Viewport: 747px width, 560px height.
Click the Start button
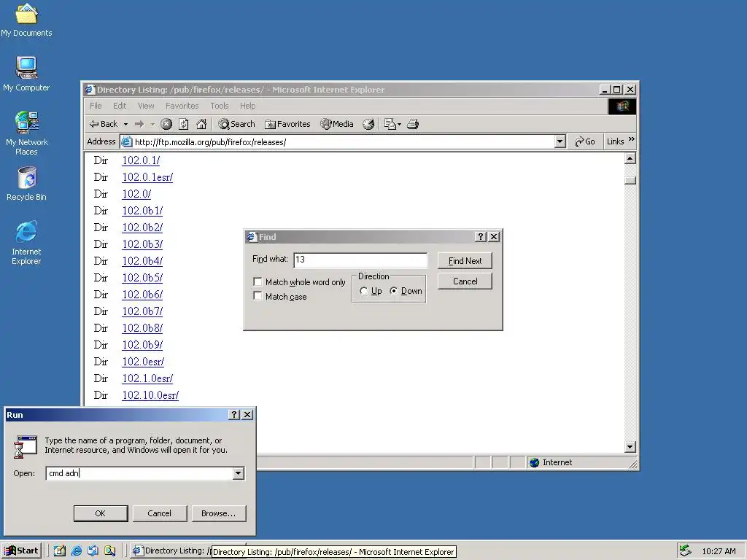[x=21, y=551]
